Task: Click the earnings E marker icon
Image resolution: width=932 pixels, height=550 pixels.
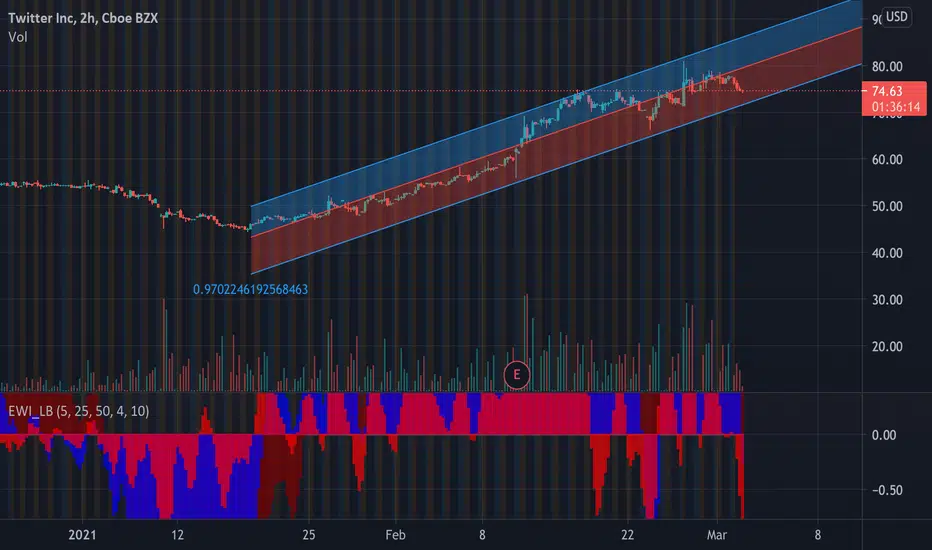Action: pyautogui.click(x=517, y=375)
